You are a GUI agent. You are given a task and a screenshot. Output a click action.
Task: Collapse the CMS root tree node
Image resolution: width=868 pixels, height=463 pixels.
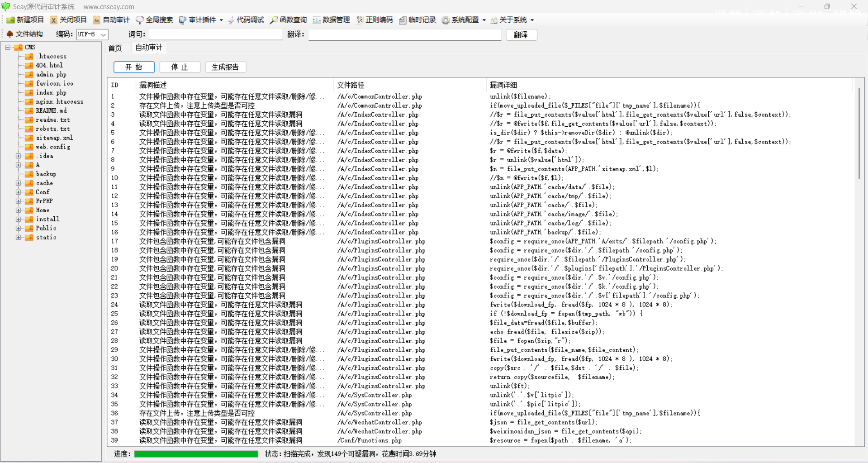[8, 47]
